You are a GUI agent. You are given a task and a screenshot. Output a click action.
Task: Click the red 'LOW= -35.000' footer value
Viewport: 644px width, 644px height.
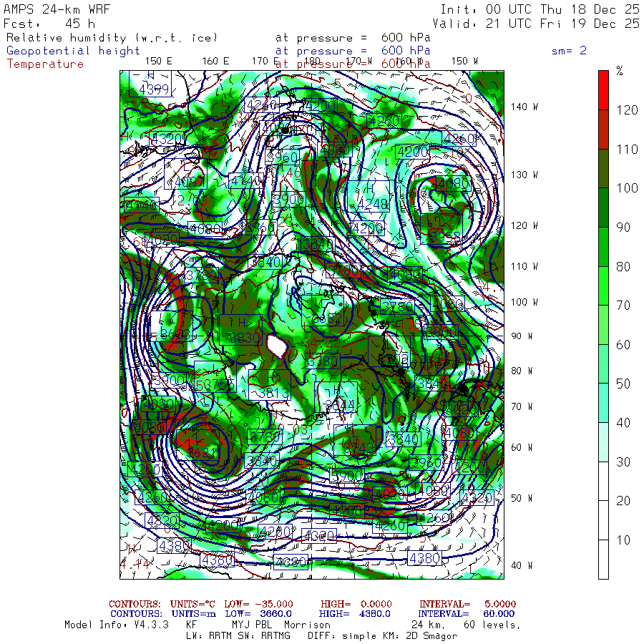pyautogui.click(x=258, y=604)
